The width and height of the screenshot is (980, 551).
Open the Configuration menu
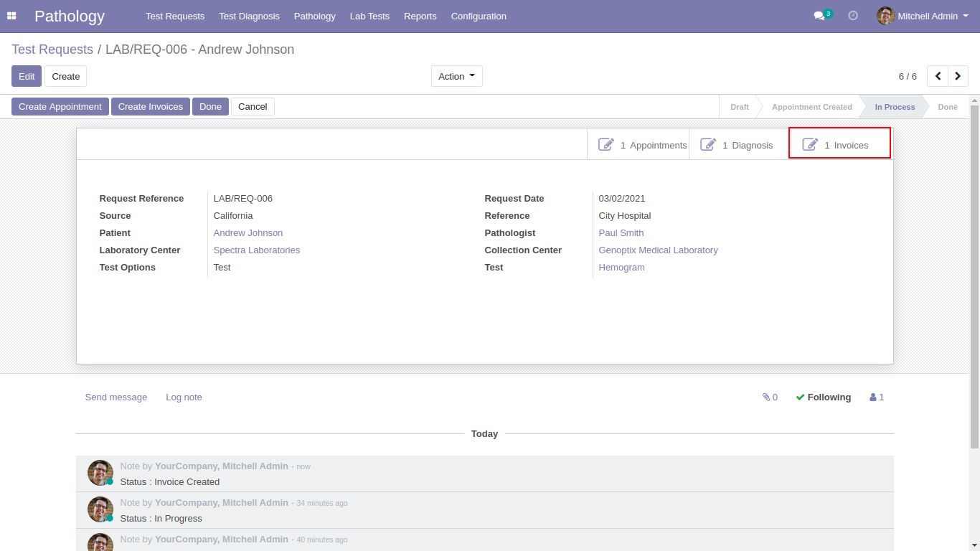pyautogui.click(x=479, y=16)
